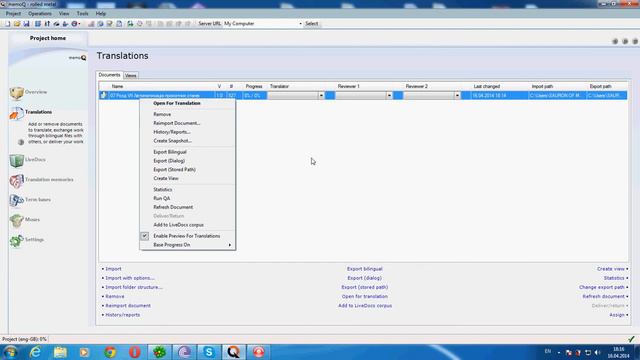Viewport: 640px width, 360px height.
Task: Launch Internet Explorer from taskbar
Action: tap(36, 352)
